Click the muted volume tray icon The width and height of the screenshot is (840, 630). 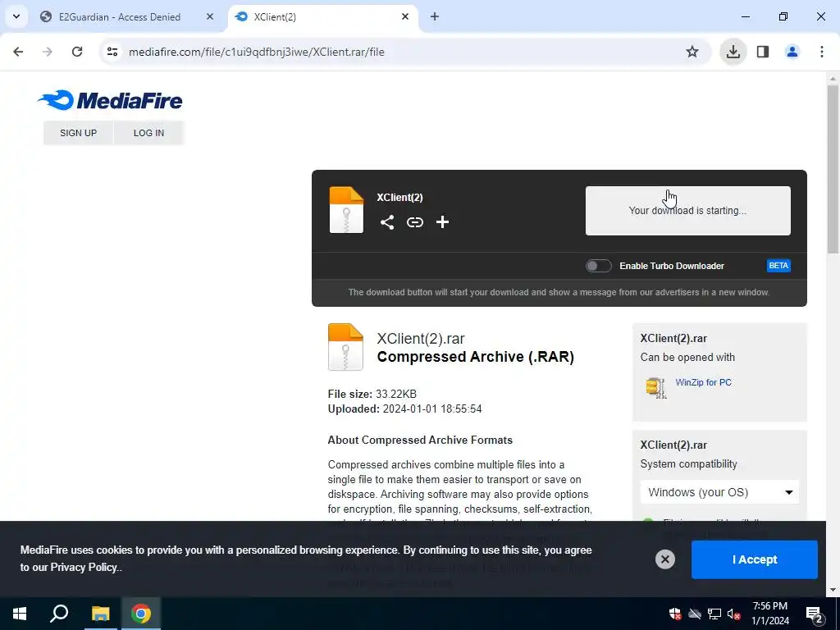(x=734, y=614)
